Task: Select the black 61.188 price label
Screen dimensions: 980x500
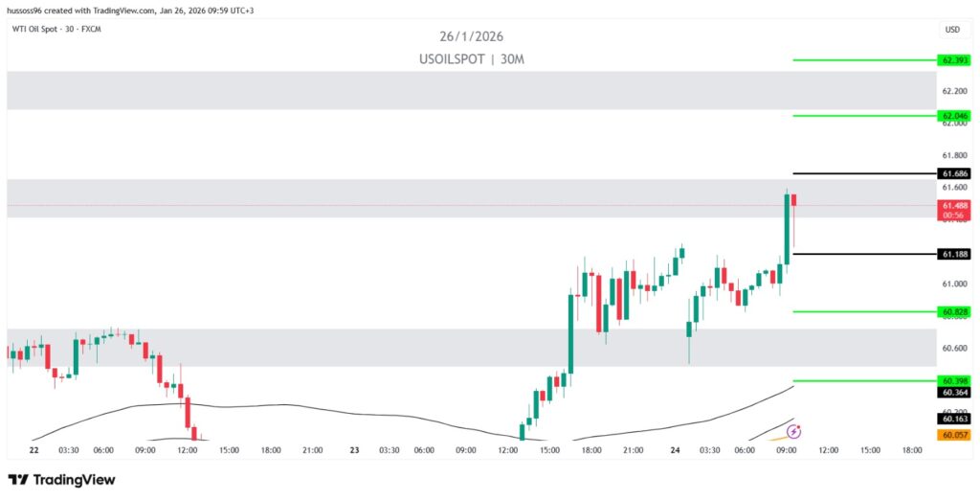Action: (x=954, y=254)
